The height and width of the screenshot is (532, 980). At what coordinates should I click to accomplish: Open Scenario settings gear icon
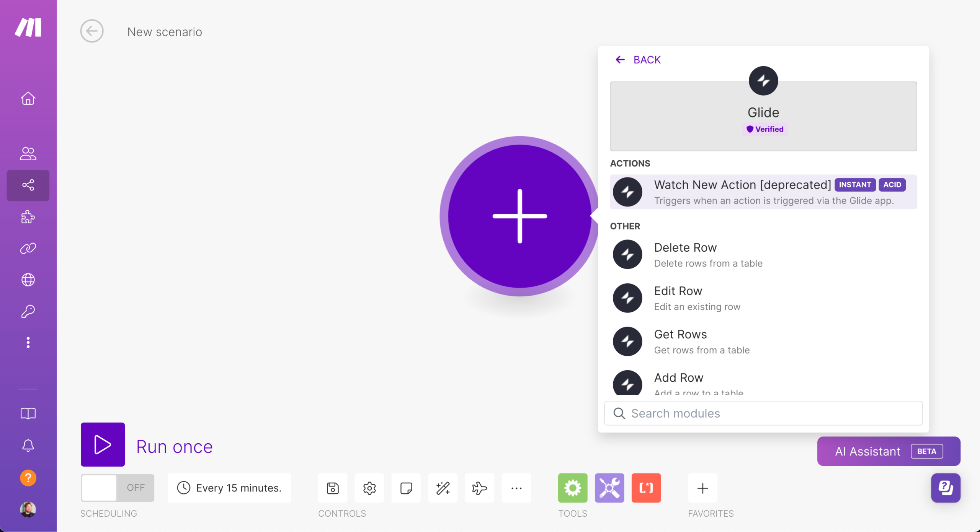[x=369, y=488]
